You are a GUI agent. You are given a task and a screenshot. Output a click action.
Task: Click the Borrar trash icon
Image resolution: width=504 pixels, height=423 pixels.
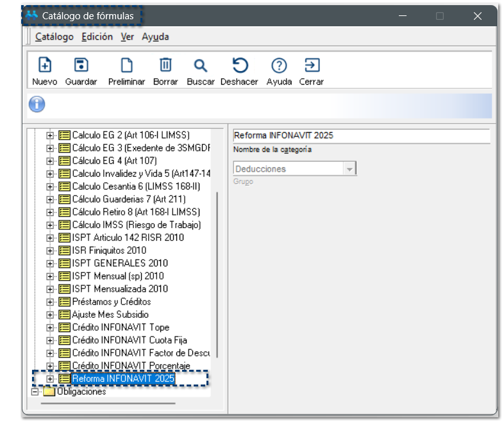165,65
